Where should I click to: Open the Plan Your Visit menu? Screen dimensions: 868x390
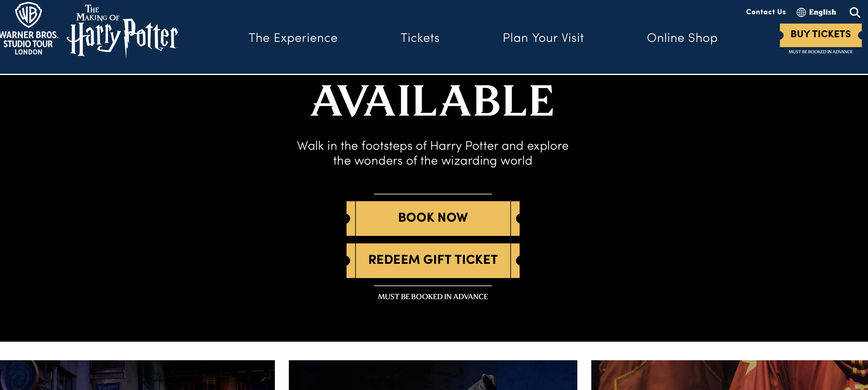coord(543,38)
